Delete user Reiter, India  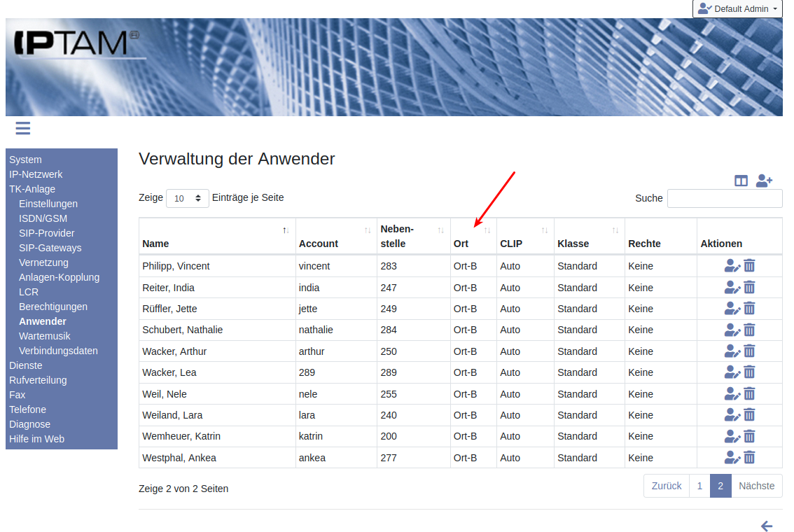pyautogui.click(x=749, y=288)
